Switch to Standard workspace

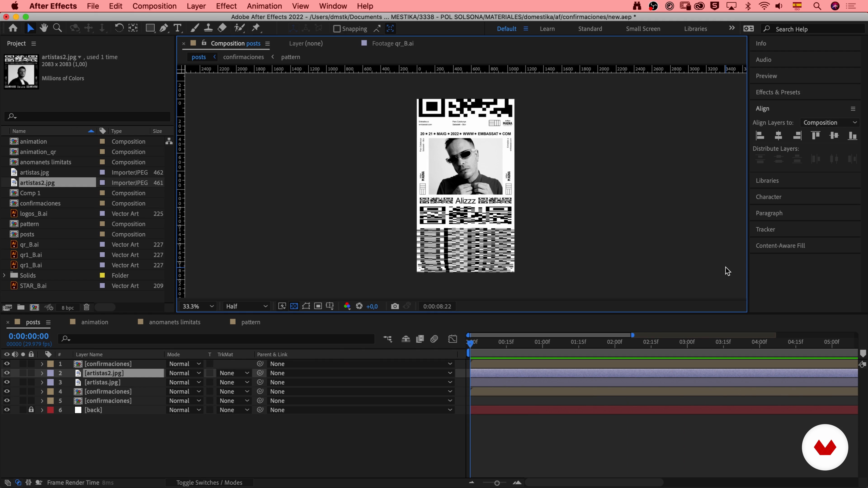pyautogui.click(x=590, y=29)
